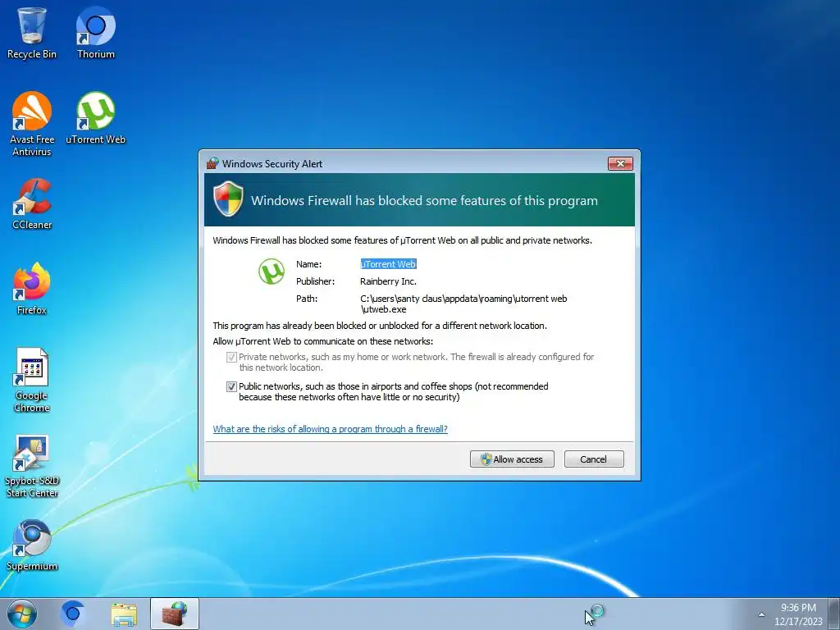840x630 pixels.
Task: Click the highlighted µTorrent Web name field
Action: 388,264
